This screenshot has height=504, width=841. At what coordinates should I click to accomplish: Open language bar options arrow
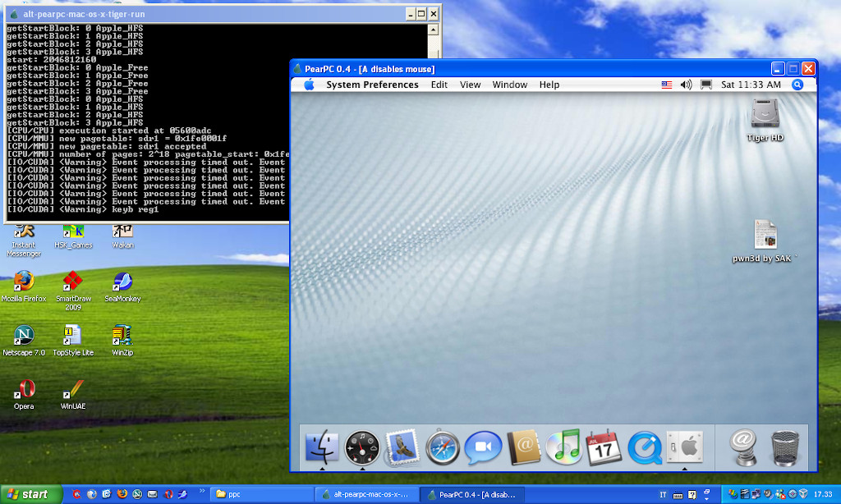[x=707, y=498]
